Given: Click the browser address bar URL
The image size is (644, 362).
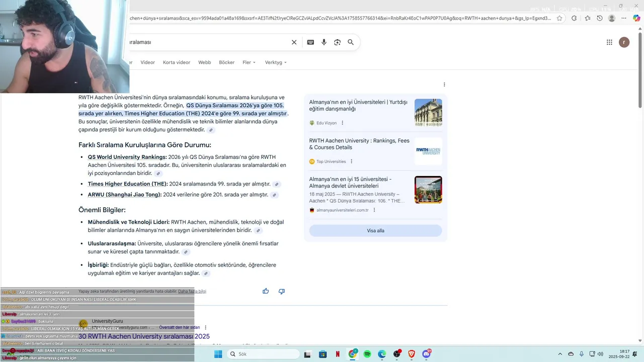Looking at the screenshot, I should pos(340,18).
